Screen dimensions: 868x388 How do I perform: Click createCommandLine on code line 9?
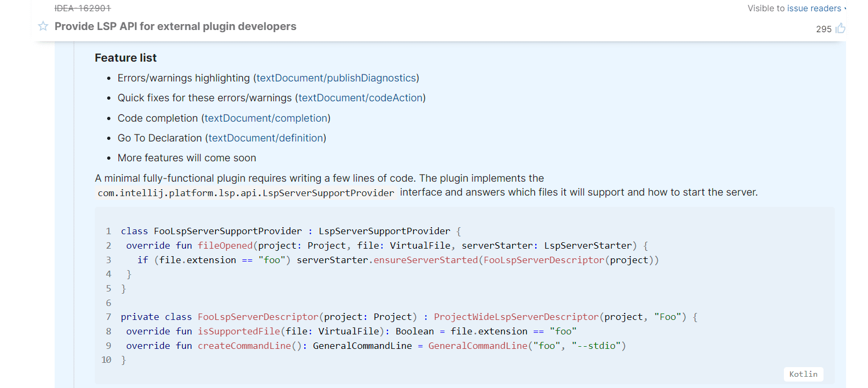(x=244, y=346)
